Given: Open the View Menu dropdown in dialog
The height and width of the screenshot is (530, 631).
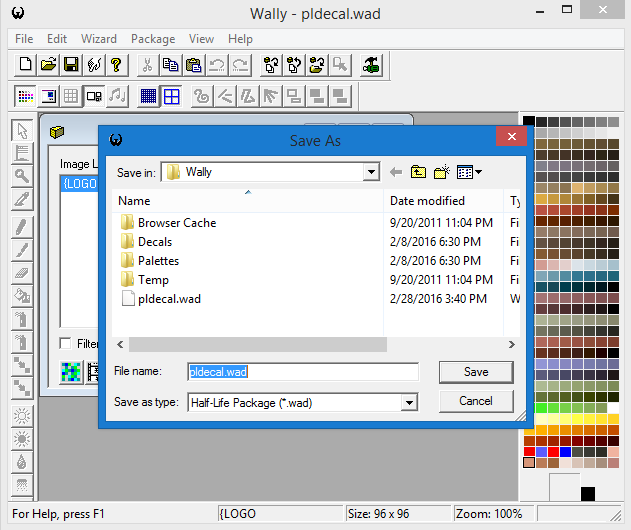Looking at the screenshot, I should tap(469, 172).
